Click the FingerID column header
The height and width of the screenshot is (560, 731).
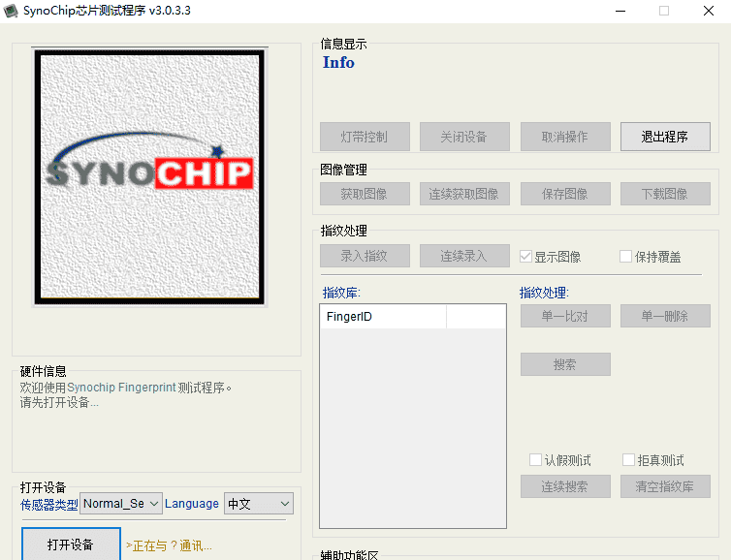(x=383, y=317)
